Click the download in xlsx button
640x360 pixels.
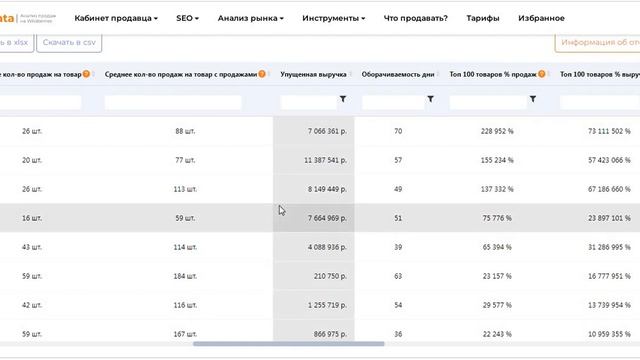point(16,42)
